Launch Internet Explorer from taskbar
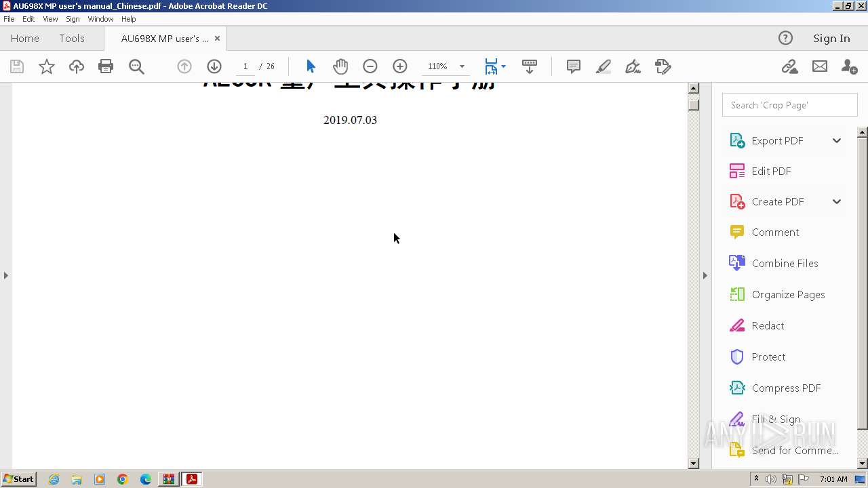868x488 pixels. coord(54,479)
